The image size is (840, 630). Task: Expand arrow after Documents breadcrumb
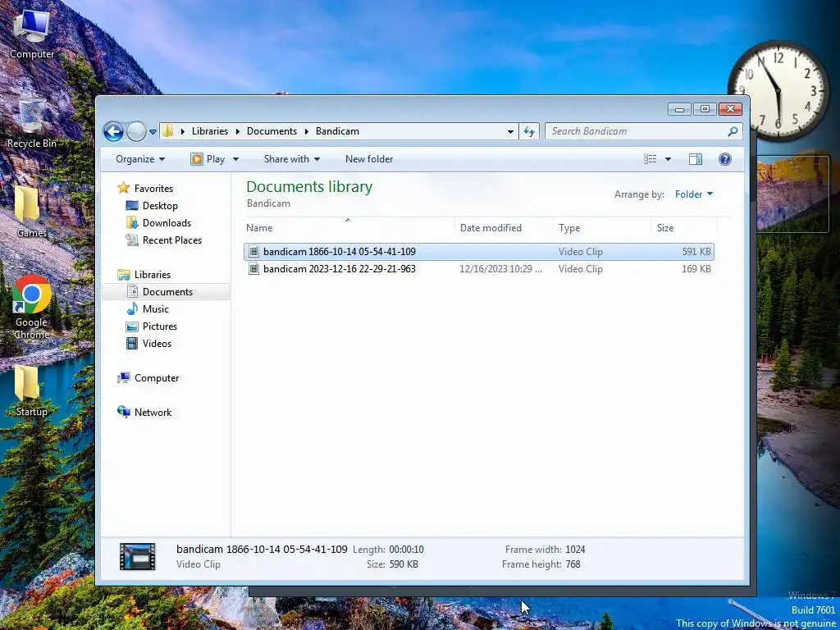[x=307, y=131]
